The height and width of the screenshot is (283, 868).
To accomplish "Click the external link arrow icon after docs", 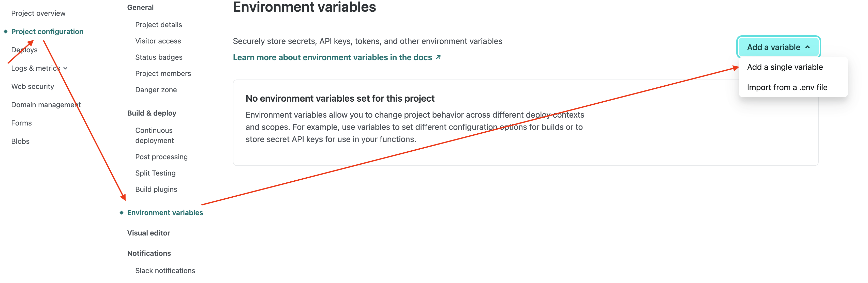I will (438, 57).
